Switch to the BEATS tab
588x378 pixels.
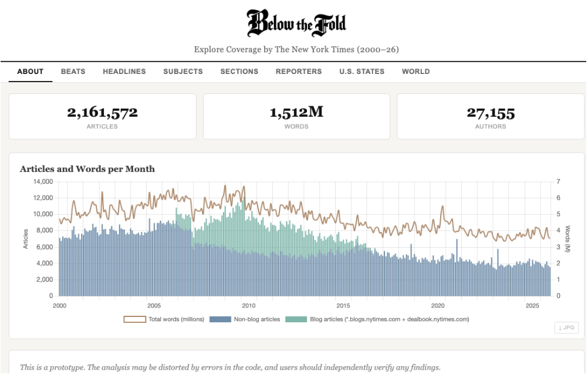tap(73, 71)
